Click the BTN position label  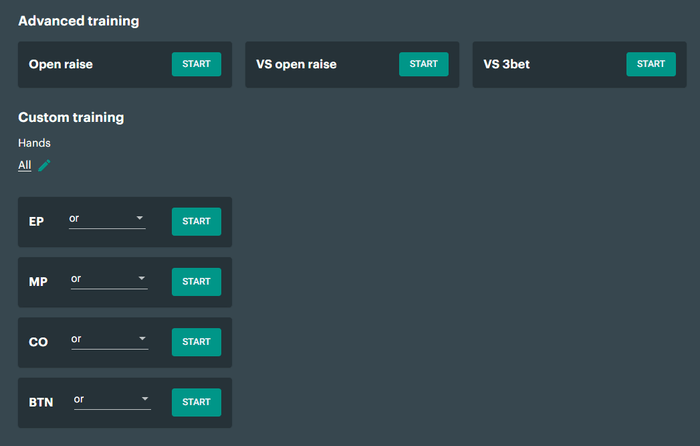[x=41, y=402]
